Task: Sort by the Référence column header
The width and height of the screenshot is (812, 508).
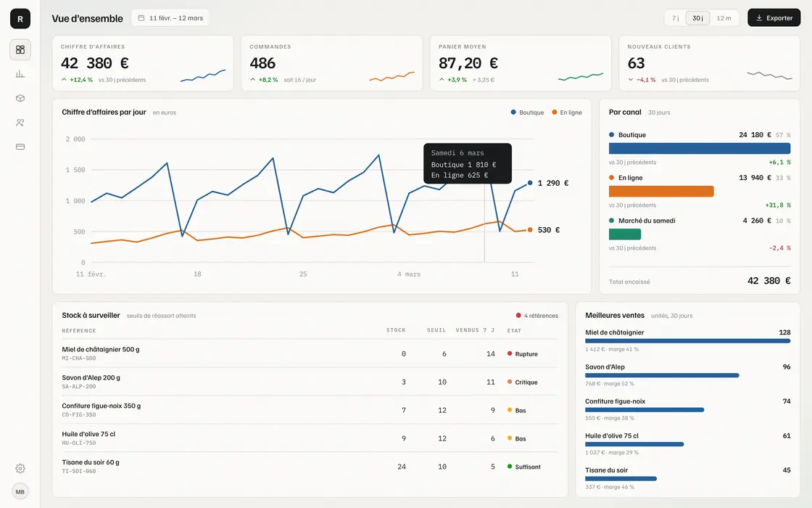Action: [79, 331]
